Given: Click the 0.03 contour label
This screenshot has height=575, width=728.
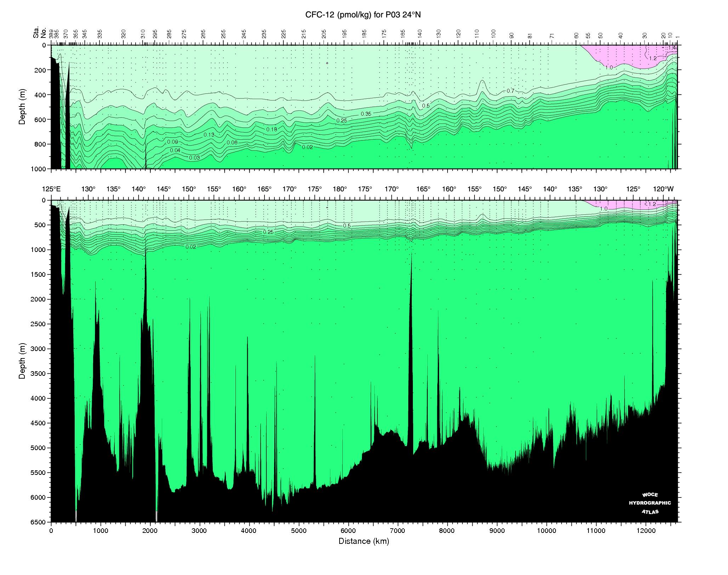Looking at the screenshot, I should pyautogui.click(x=194, y=158).
